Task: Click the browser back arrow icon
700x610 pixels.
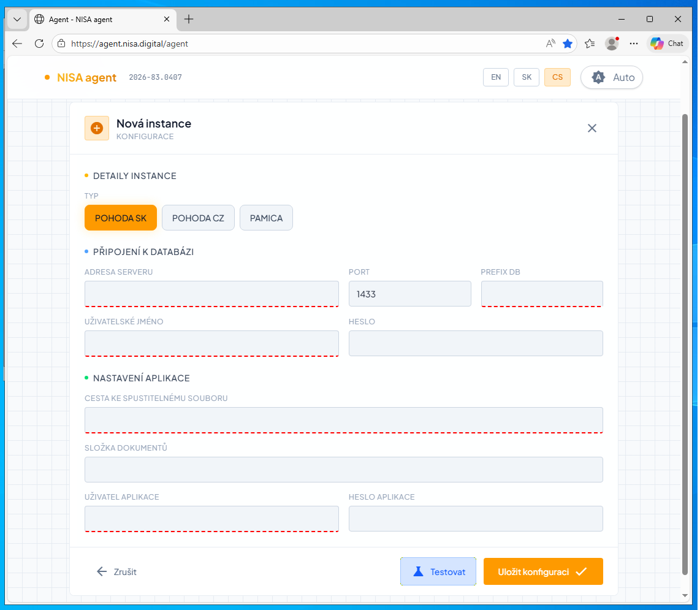Action: pyautogui.click(x=17, y=44)
